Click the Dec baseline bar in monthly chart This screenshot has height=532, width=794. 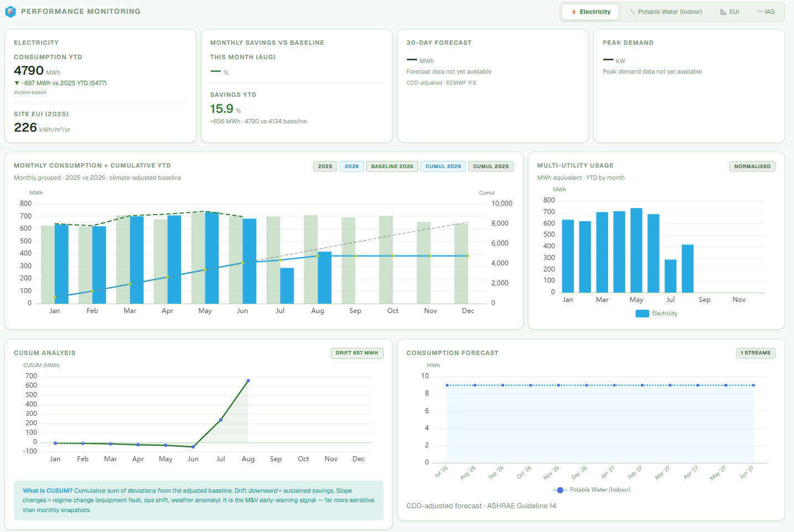click(x=461, y=263)
